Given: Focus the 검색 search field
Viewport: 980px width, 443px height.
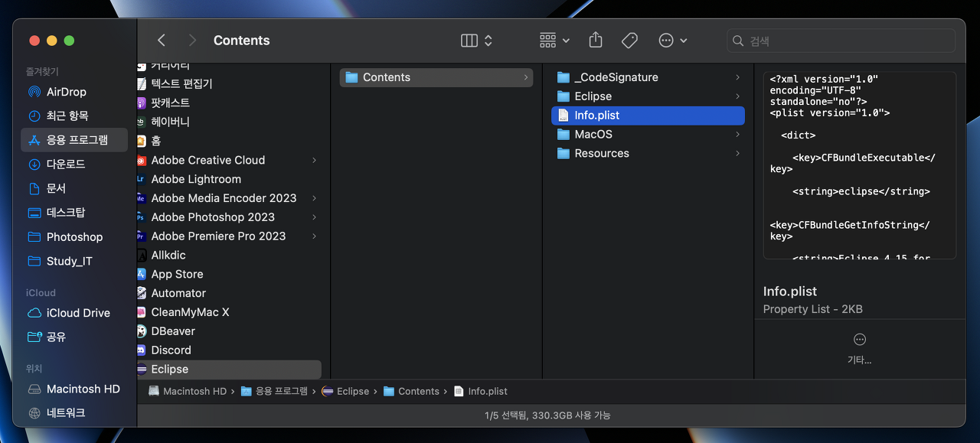Looking at the screenshot, I should pyautogui.click(x=841, y=41).
